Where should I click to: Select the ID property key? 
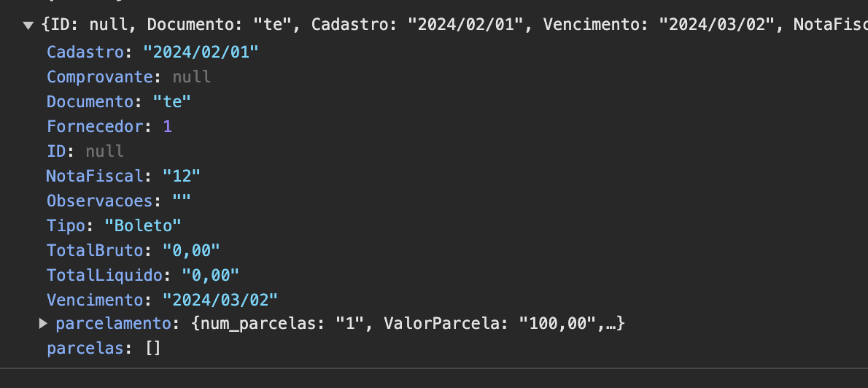(61, 152)
